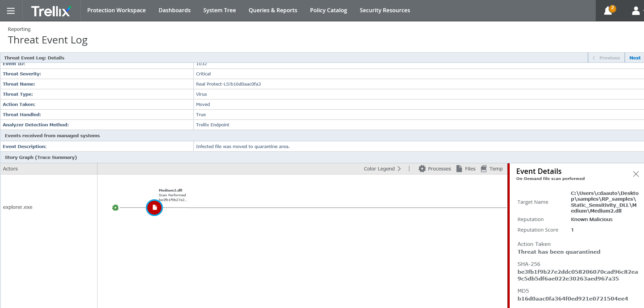This screenshot has width=644, height=308.
Task: Click the Threat Handled True value
Action: tap(201, 114)
